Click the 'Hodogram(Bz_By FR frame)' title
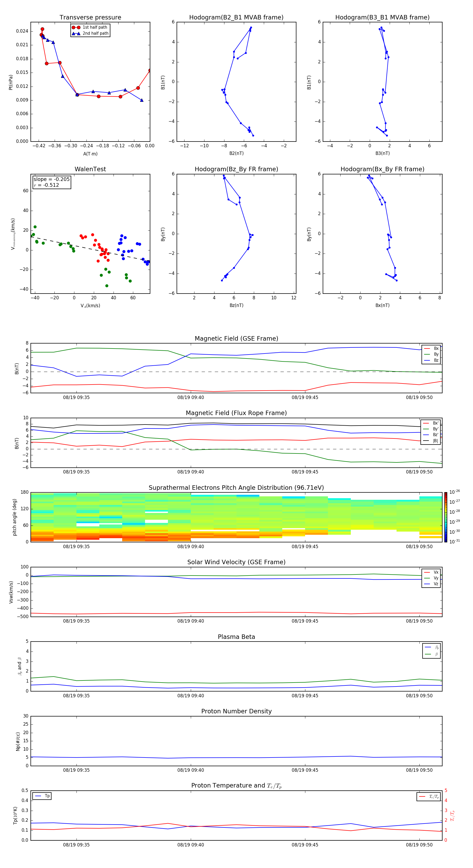Image resolution: width=473 pixels, height=868 pixels. pyautogui.click(x=236, y=169)
